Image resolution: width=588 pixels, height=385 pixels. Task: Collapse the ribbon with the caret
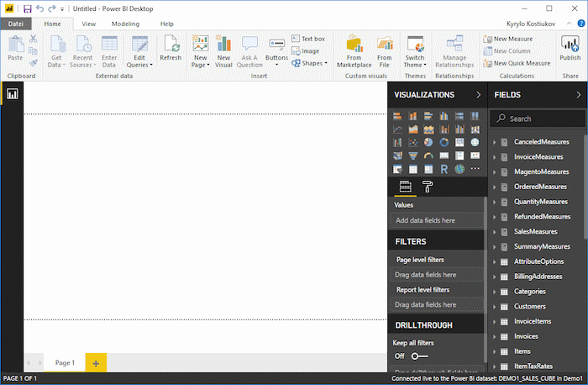click(x=569, y=24)
